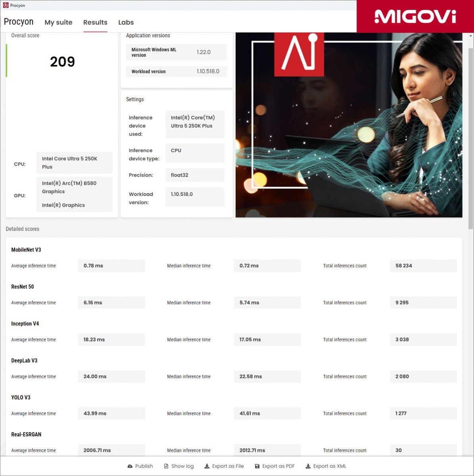Switch to the Results tab
This screenshot has width=474, height=476.
(95, 22)
